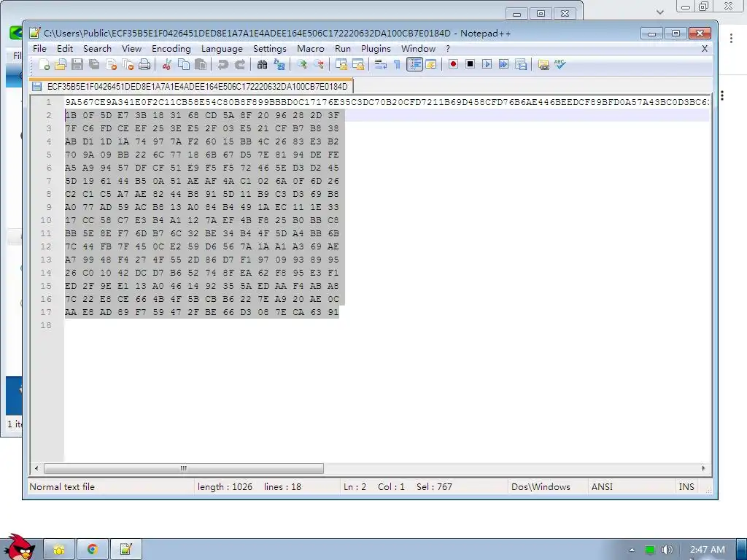The width and height of the screenshot is (747, 560).
Task: Click hex row starting with 7F C6 FD
Action: click(202, 128)
